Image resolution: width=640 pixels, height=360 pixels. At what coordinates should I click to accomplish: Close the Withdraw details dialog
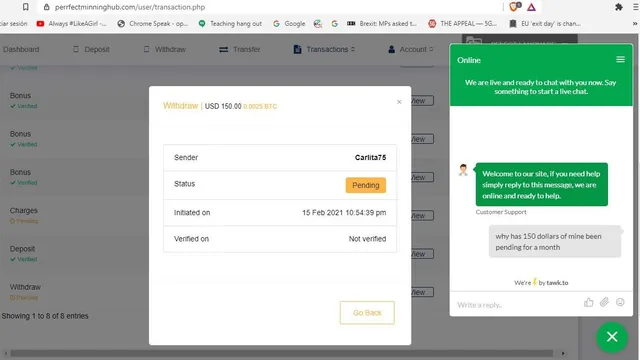399,102
